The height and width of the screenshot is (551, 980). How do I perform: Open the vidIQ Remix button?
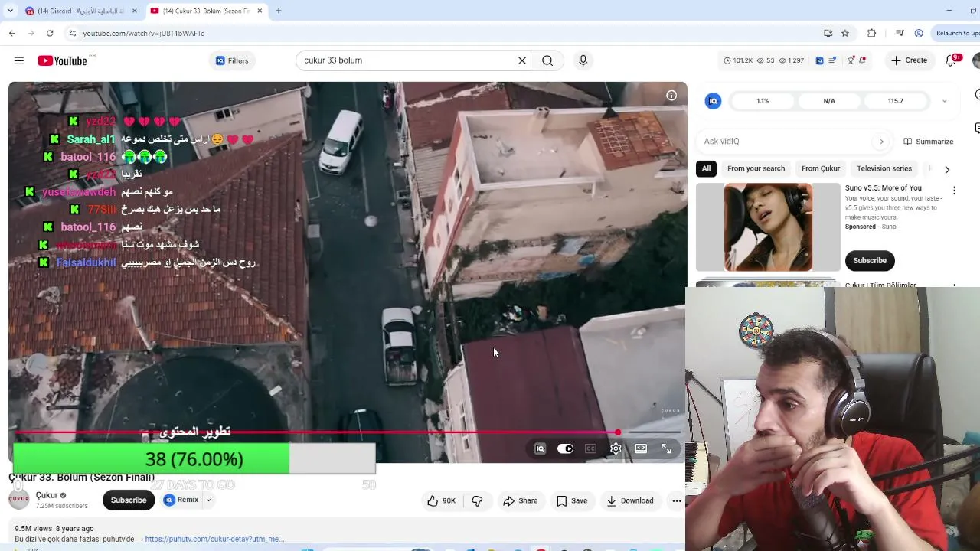click(181, 500)
